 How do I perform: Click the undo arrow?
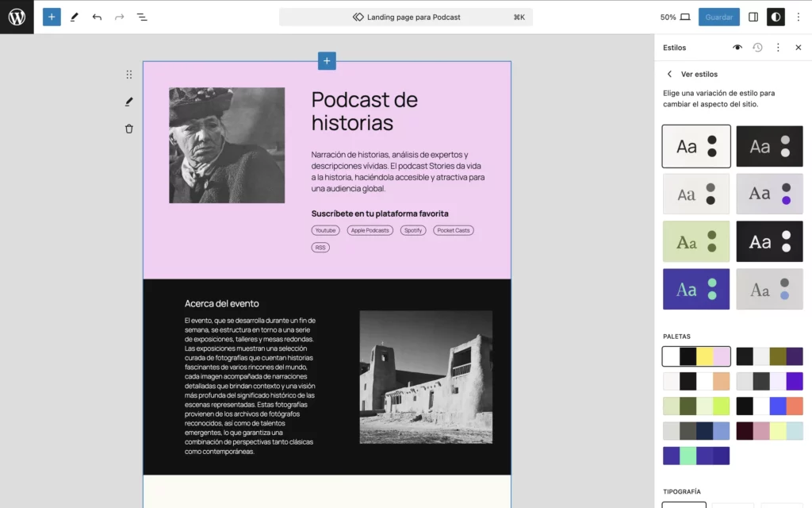[x=97, y=17]
